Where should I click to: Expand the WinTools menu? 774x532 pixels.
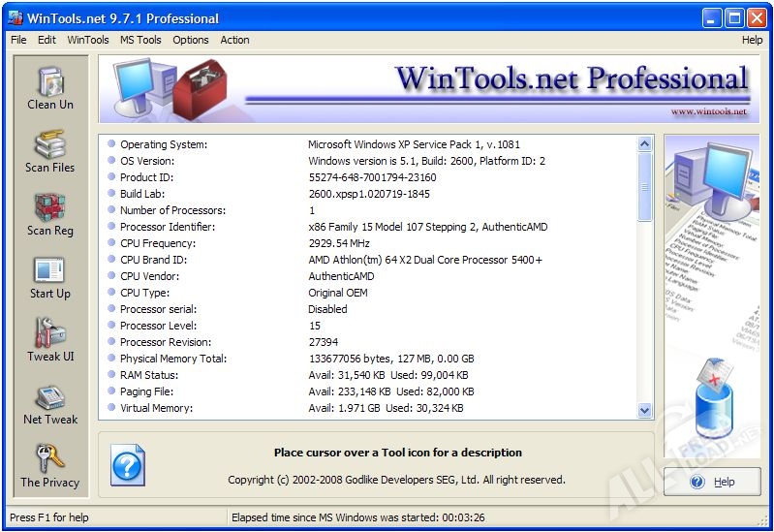click(88, 40)
